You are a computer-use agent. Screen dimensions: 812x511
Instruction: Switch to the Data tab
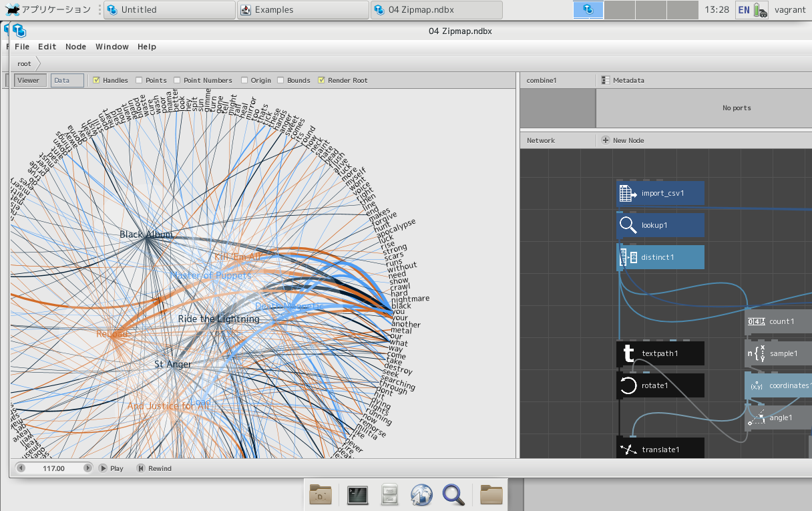[67, 79]
